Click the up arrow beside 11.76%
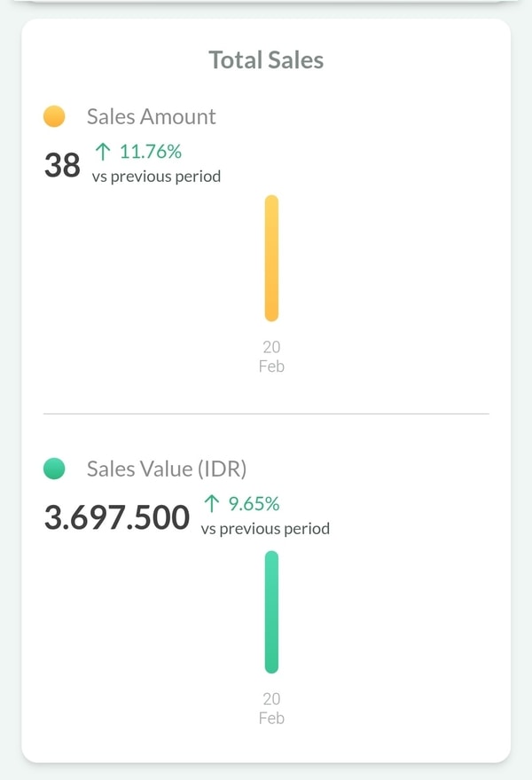The image size is (532, 780). (102, 152)
